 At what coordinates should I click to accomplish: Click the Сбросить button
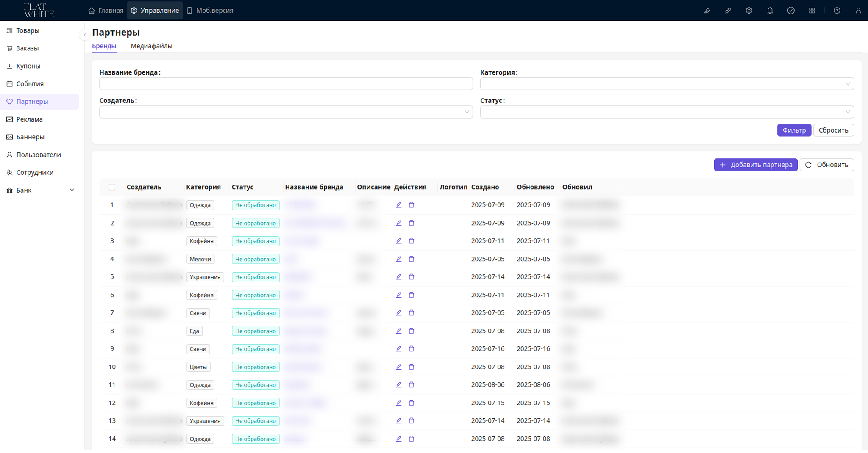click(x=833, y=130)
